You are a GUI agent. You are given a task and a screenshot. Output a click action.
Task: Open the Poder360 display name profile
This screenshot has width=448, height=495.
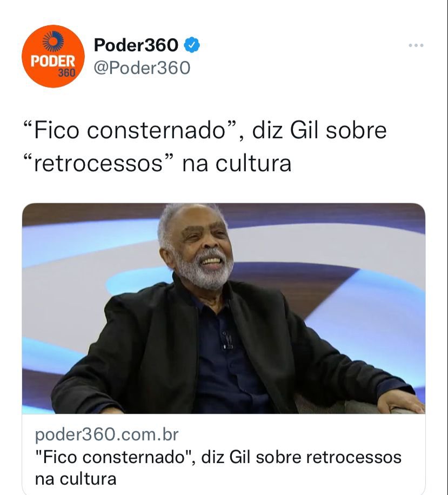tap(136, 45)
